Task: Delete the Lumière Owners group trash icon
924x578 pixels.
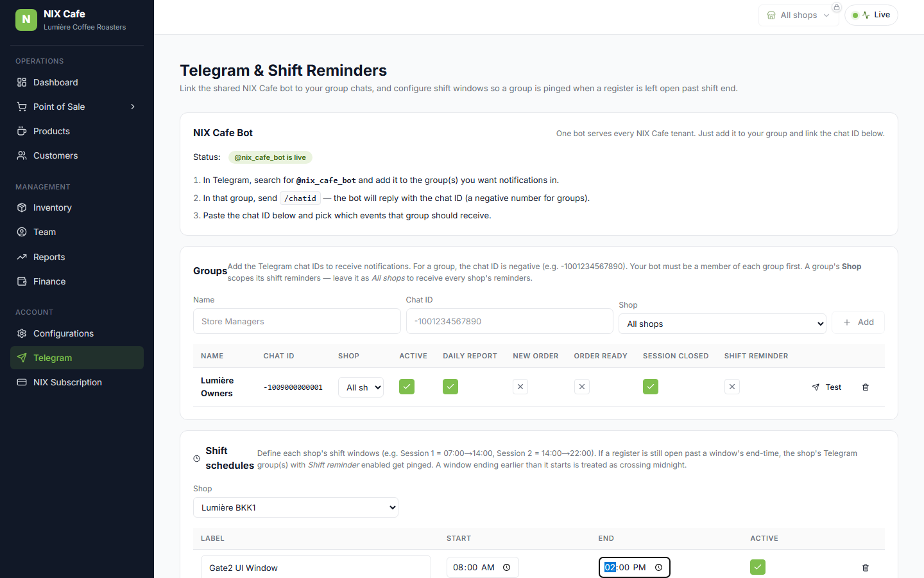Action: click(865, 387)
